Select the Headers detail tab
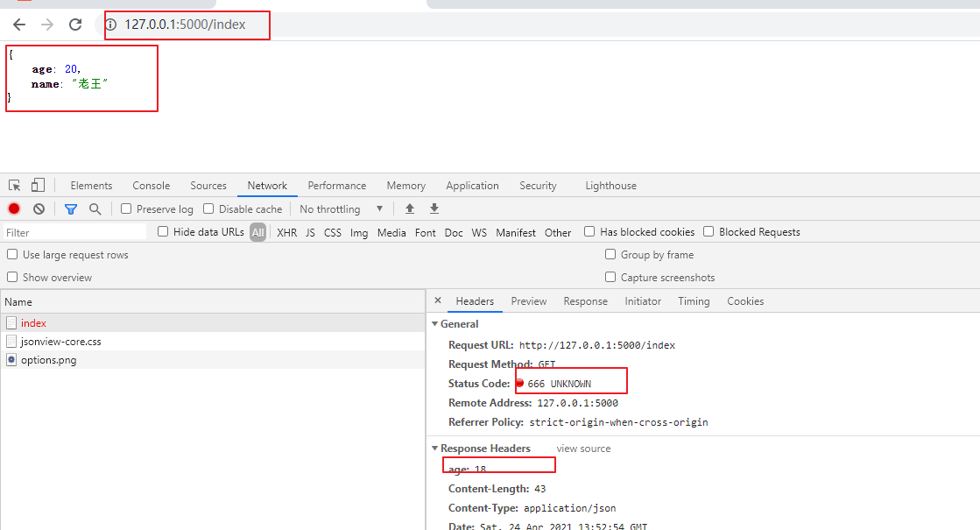Screen dimensions: 980x530 pos(475,301)
